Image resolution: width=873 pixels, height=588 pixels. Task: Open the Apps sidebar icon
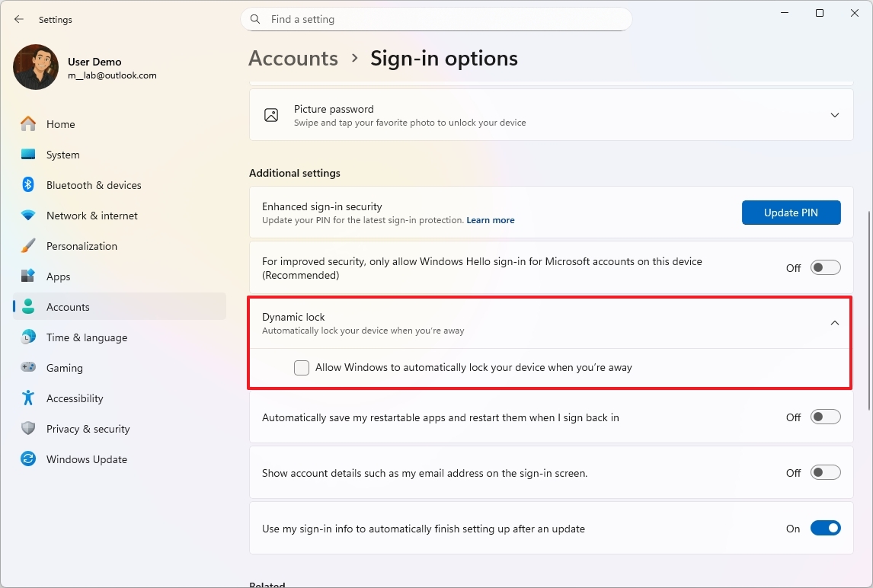[28, 276]
